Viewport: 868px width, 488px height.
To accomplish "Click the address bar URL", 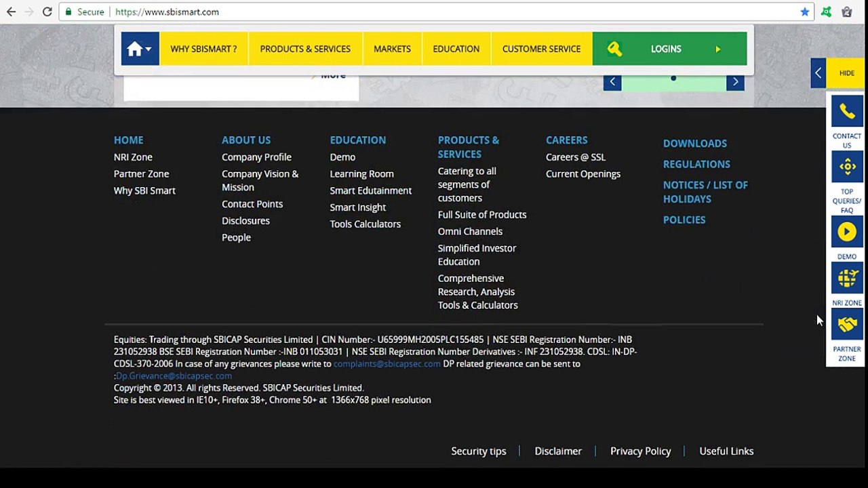I will (167, 12).
